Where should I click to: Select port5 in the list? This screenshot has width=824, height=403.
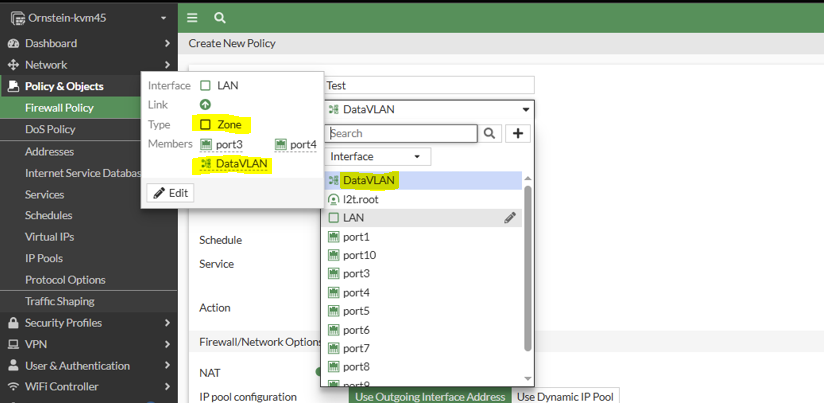point(423,311)
